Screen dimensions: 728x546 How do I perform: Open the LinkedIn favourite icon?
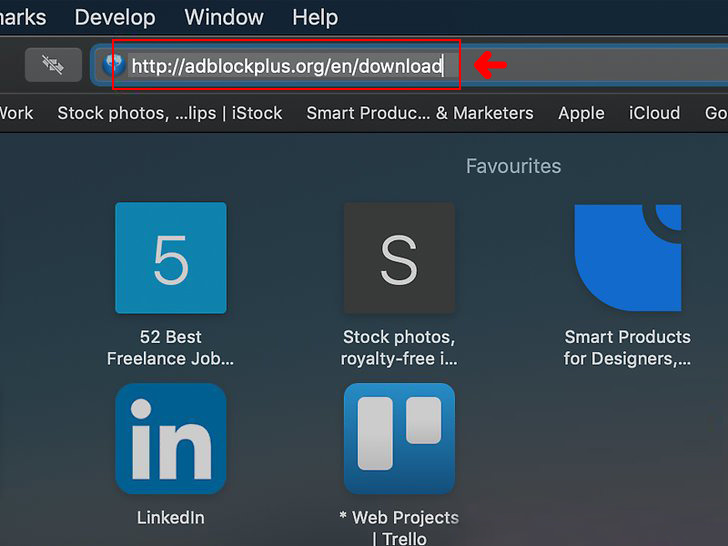pos(171,439)
